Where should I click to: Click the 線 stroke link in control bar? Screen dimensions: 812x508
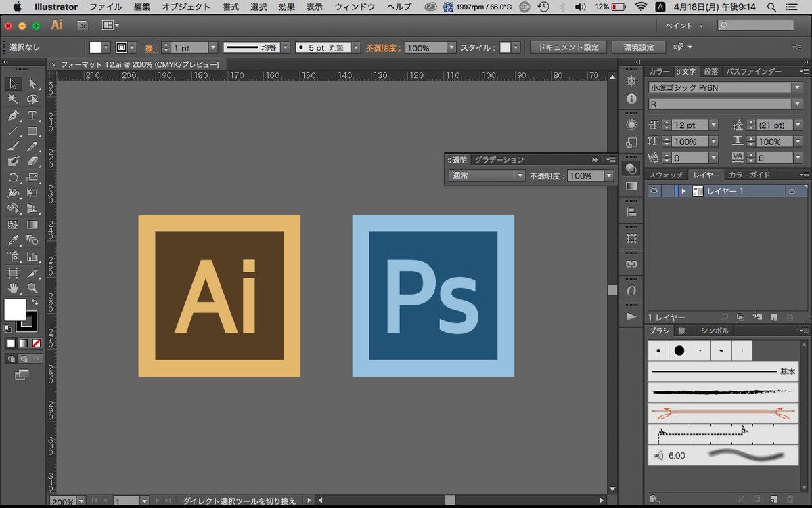150,48
